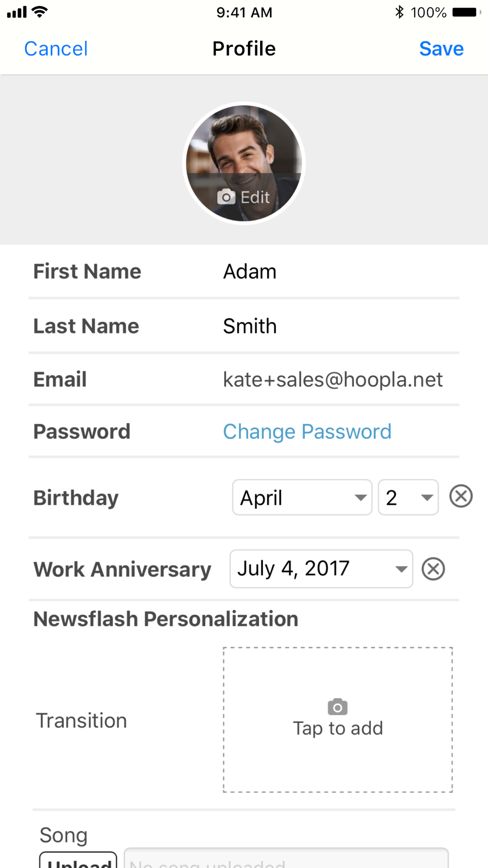Cancel the profile editing
Image resolution: width=488 pixels, height=868 pixels.
click(x=56, y=49)
